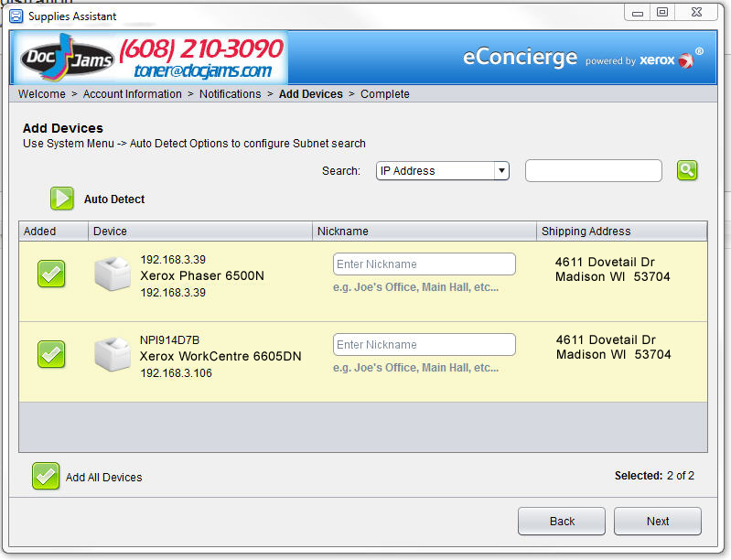Uncheck the Added checkbox for WorkCentre 6605DN
731x560 pixels.
coord(51,354)
